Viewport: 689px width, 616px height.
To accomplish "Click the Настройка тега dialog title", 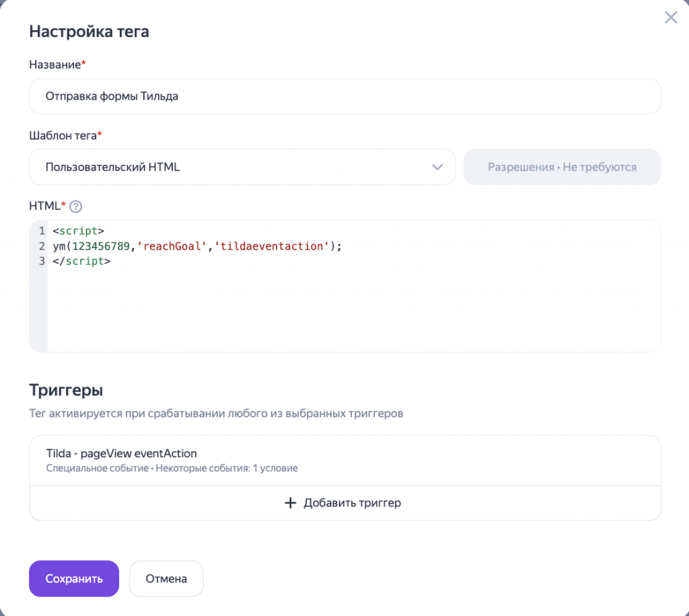I will coord(89,32).
